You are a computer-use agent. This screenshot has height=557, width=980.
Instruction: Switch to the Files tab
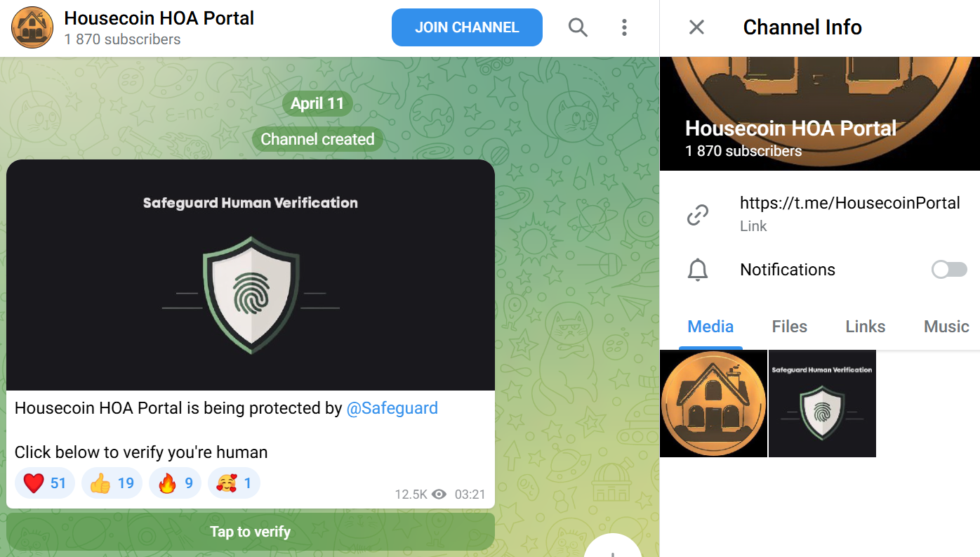pos(789,327)
